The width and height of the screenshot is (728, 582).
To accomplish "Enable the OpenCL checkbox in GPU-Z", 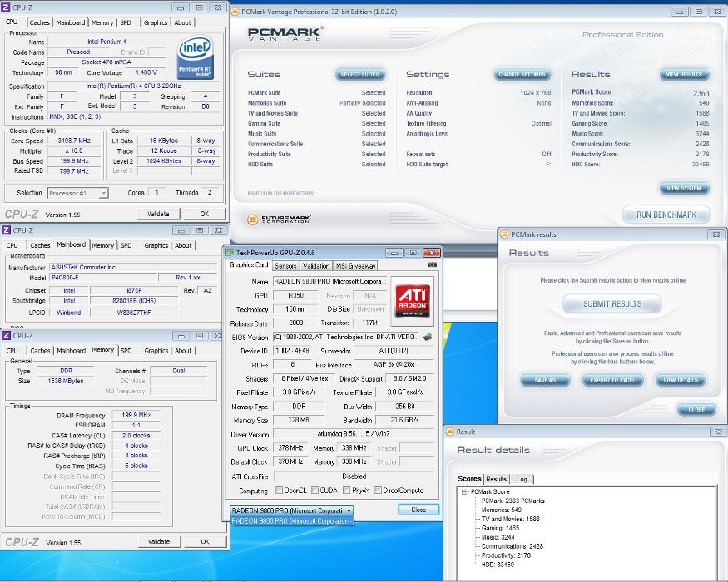I will [x=279, y=490].
